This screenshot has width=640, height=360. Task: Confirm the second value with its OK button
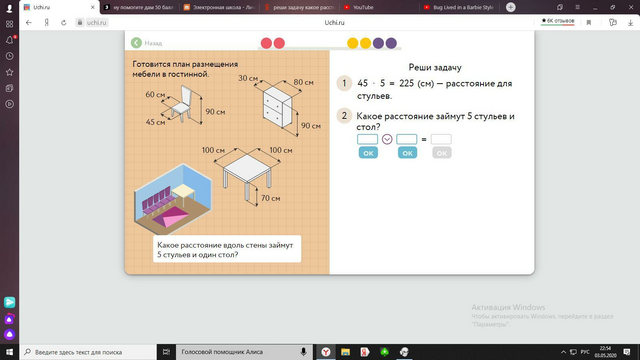pos(407,153)
